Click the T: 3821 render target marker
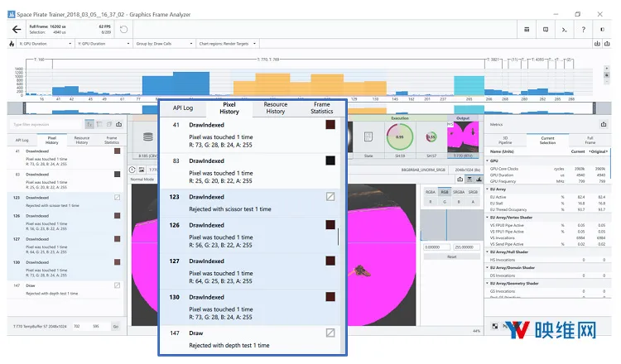 [x=494, y=60]
